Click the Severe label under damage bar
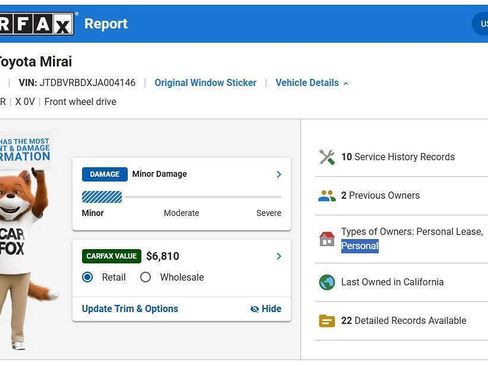Screen dimensions: 488x366 coord(269,213)
